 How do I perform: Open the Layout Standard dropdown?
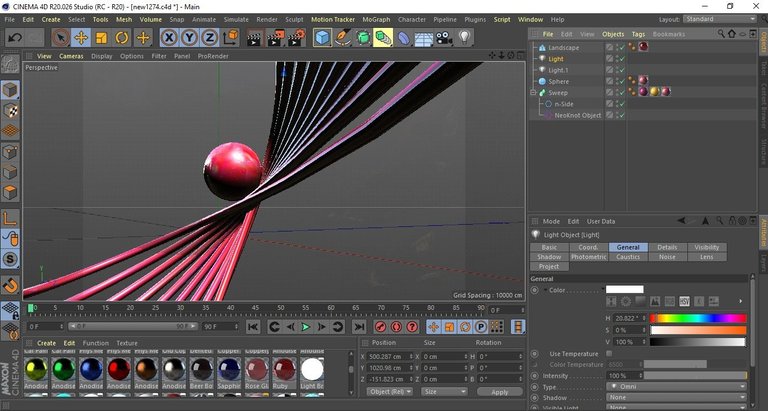(x=720, y=19)
